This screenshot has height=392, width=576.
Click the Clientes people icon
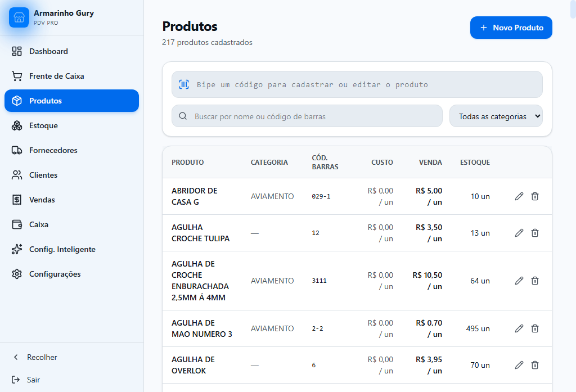[17, 175]
